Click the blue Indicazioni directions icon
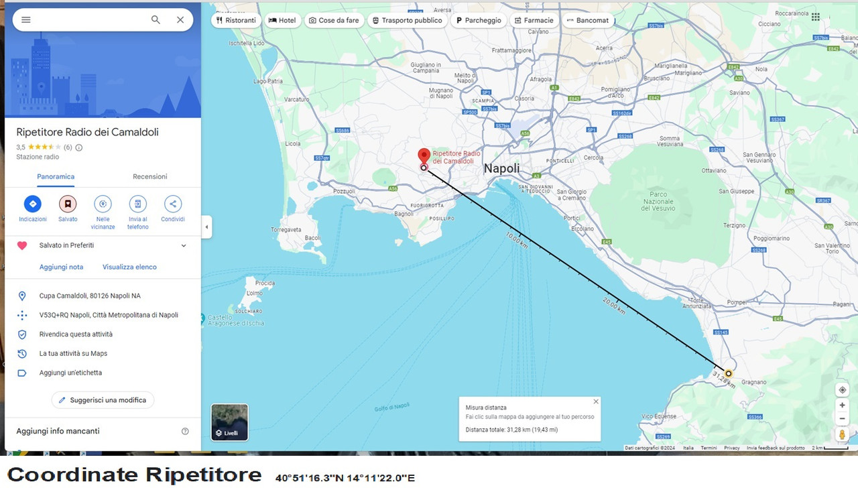 (33, 204)
